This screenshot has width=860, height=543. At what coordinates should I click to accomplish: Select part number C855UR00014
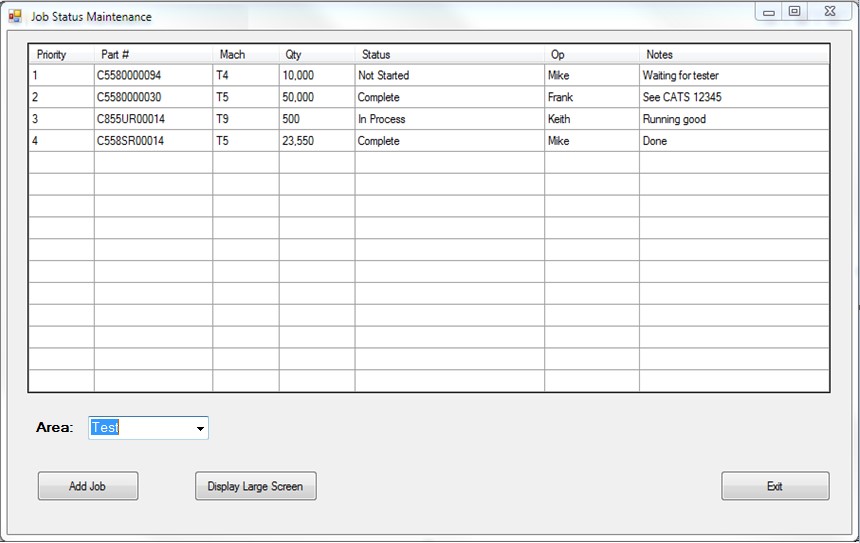(154, 119)
